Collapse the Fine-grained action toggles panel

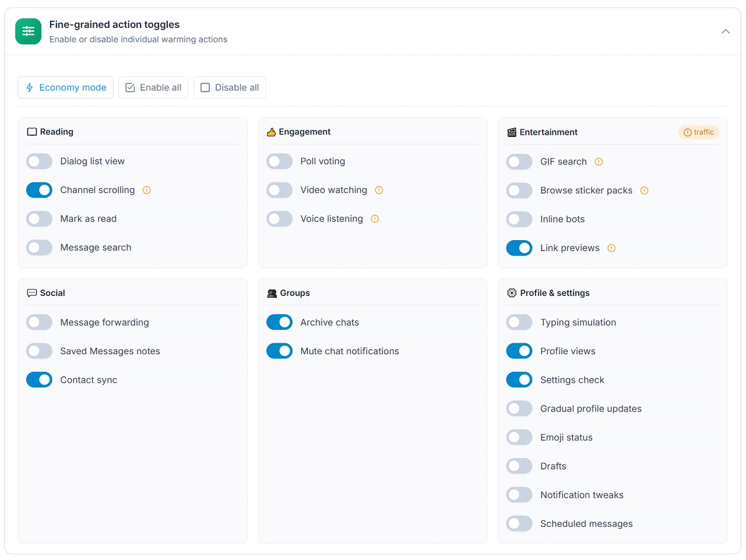point(726,31)
